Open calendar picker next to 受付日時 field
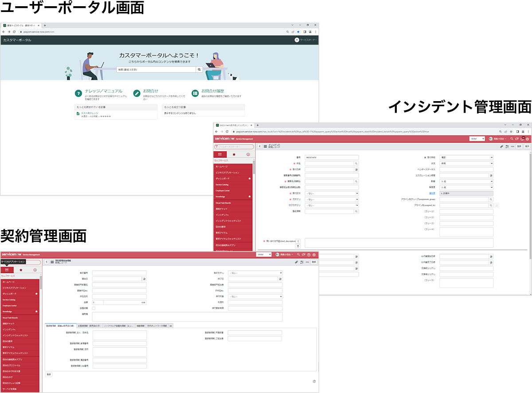Image resolution: width=532 pixels, height=393 pixels. [356, 169]
